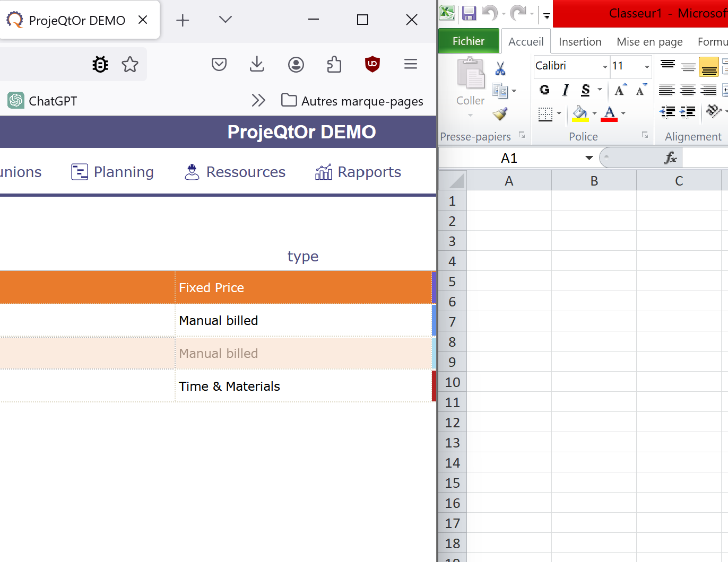Click the insert function fx icon
728x562 pixels.
pyautogui.click(x=670, y=158)
